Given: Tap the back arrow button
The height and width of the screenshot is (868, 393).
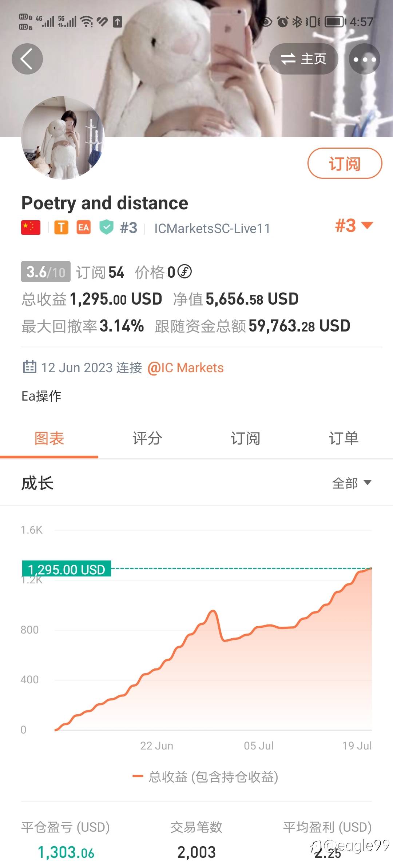Looking at the screenshot, I should pos(27,59).
